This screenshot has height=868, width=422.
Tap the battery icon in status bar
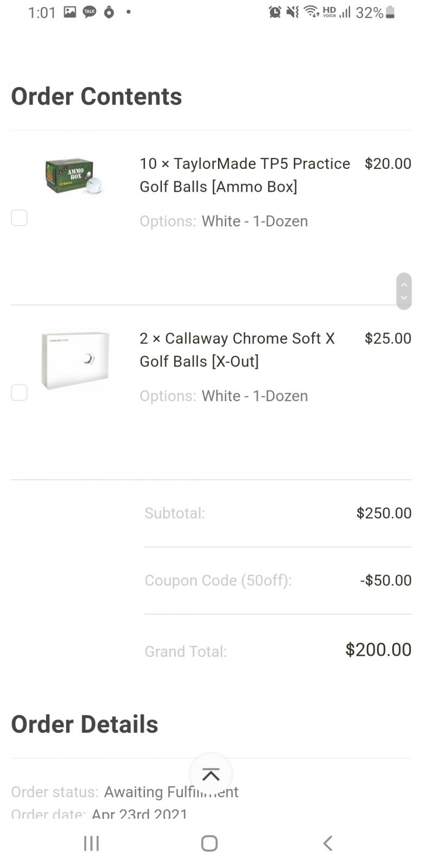tap(391, 12)
